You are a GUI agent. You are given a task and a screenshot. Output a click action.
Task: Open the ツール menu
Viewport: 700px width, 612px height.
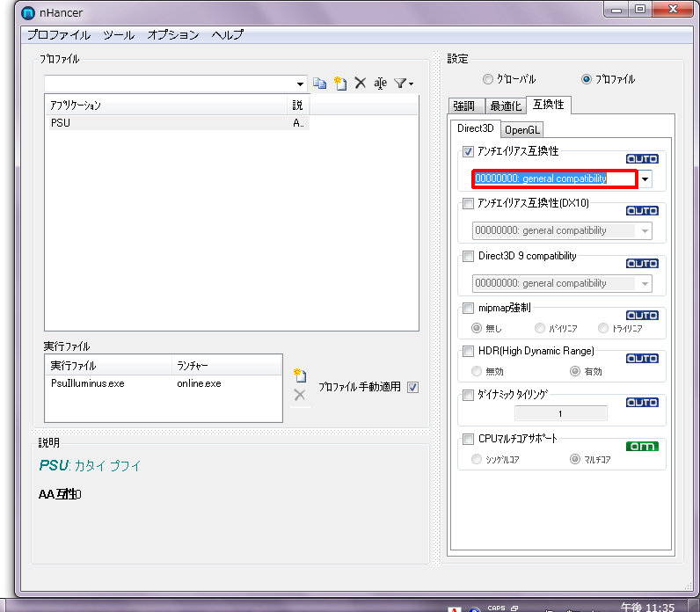(119, 35)
